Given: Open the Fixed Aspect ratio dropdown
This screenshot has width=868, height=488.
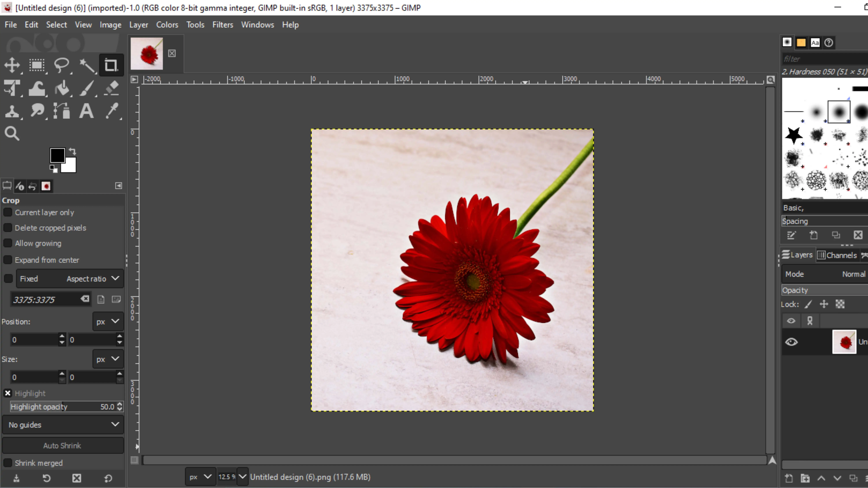Looking at the screenshot, I should tap(70, 278).
